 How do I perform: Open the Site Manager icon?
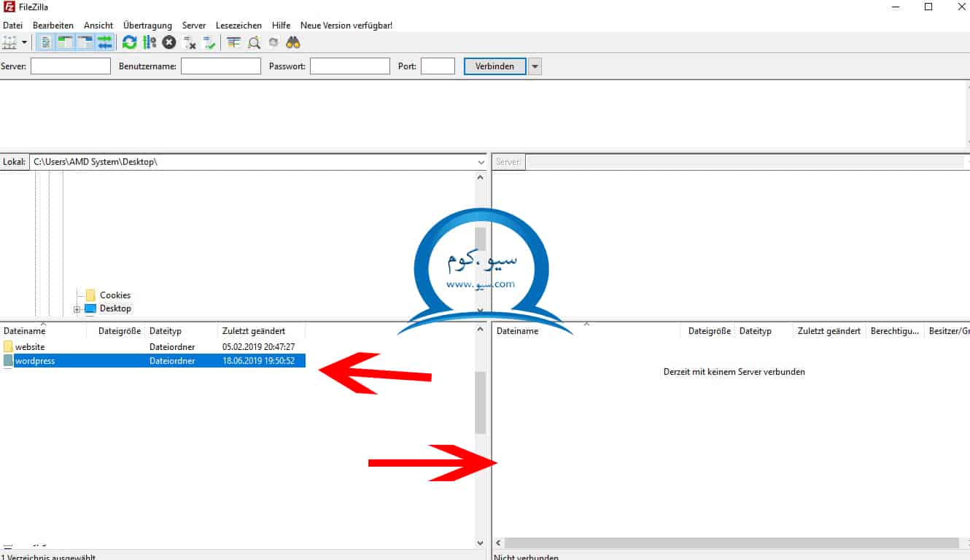pyautogui.click(x=9, y=42)
